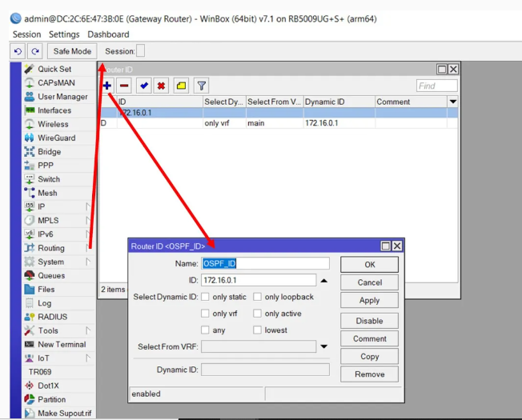Screen dimensions: 522x420
Task: Click the red minus remove icon
Action: pyautogui.click(x=124, y=86)
